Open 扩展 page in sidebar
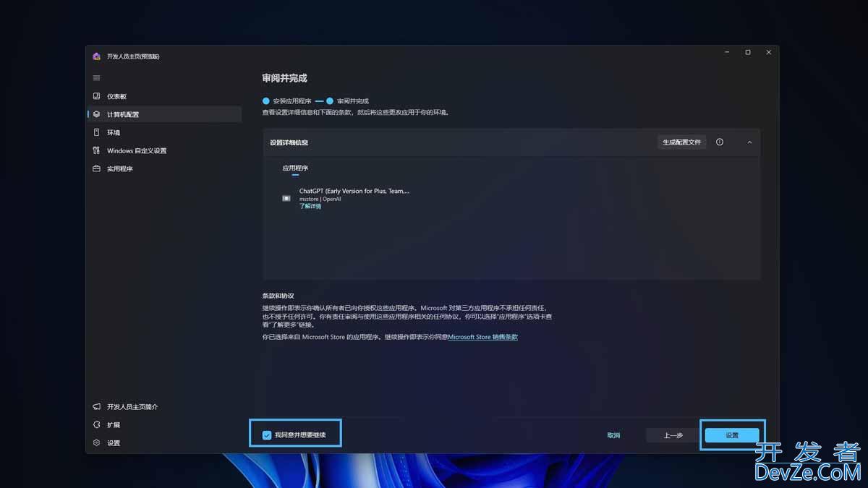This screenshot has width=868, height=488. pyautogui.click(x=164, y=425)
